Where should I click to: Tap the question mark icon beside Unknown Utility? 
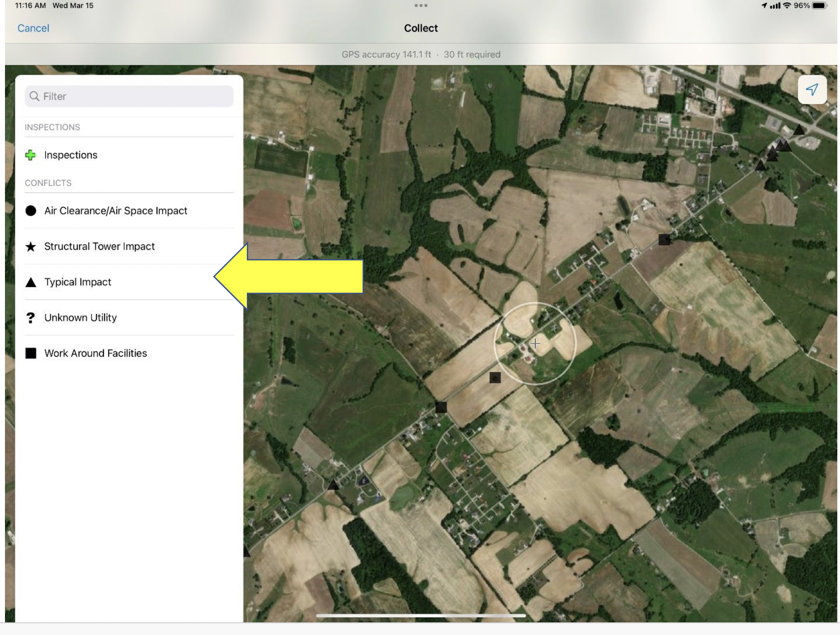(x=30, y=317)
